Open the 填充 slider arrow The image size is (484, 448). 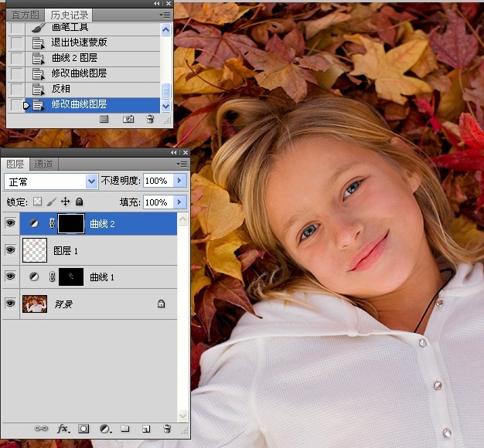click(179, 202)
